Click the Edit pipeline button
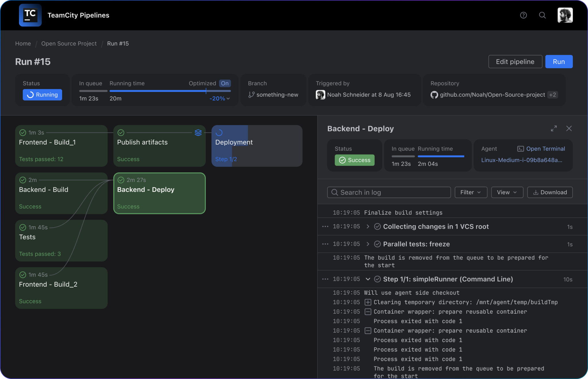This screenshot has height=379, width=588. tap(515, 62)
